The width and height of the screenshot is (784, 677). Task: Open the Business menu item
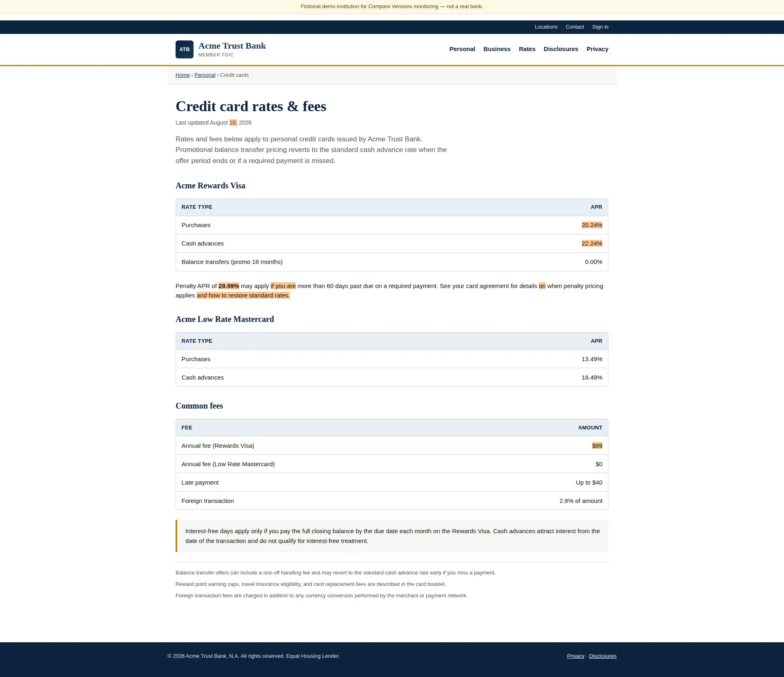click(497, 49)
